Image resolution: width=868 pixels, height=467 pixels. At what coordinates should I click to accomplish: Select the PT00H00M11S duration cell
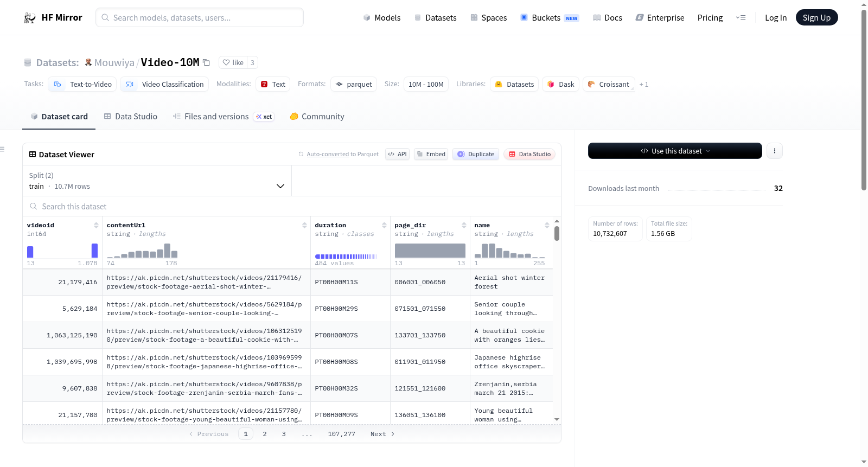tap(350, 282)
